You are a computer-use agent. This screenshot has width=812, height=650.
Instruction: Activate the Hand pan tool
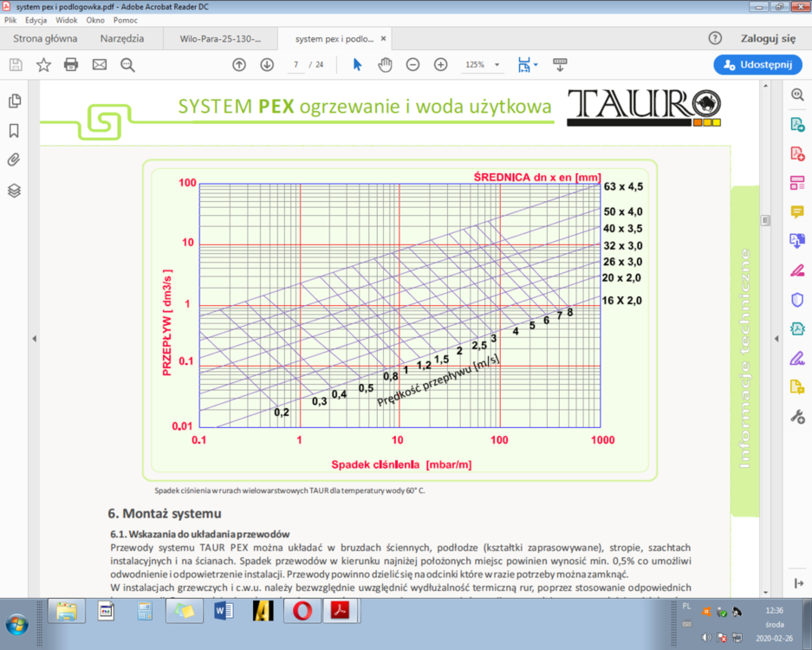tap(385, 64)
